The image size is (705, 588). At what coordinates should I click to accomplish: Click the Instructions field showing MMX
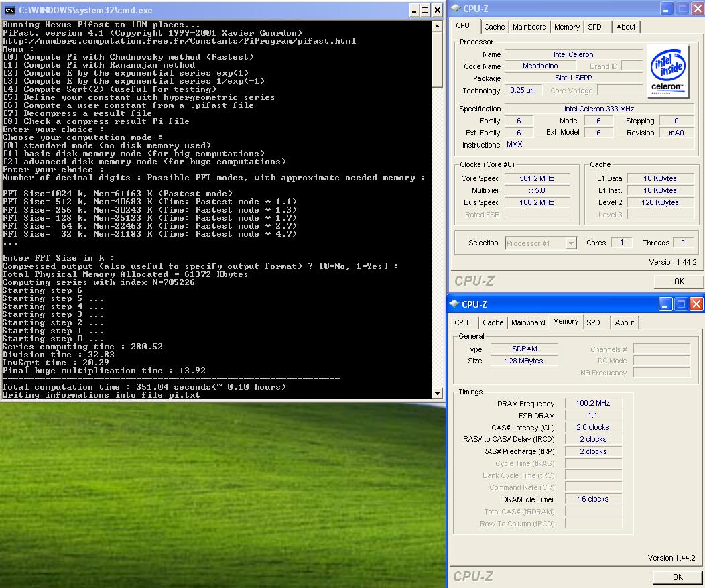pyautogui.click(x=599, y=145)
